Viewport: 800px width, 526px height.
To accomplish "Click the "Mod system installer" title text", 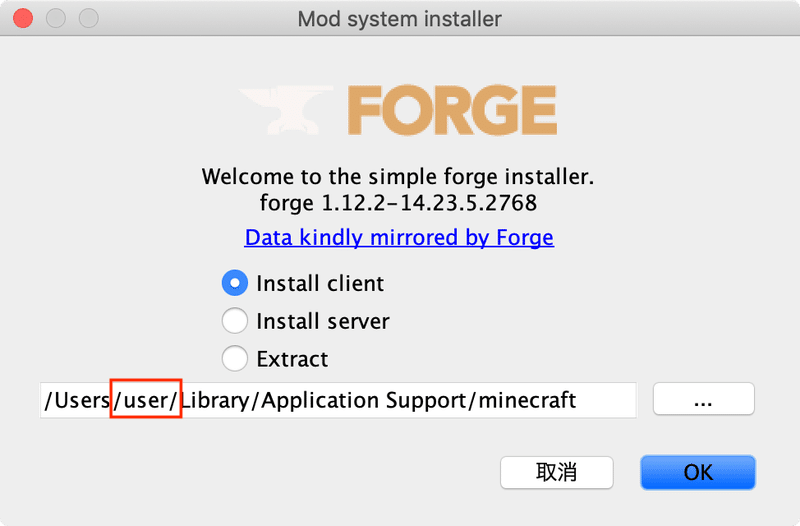I will tap(400, 19).
